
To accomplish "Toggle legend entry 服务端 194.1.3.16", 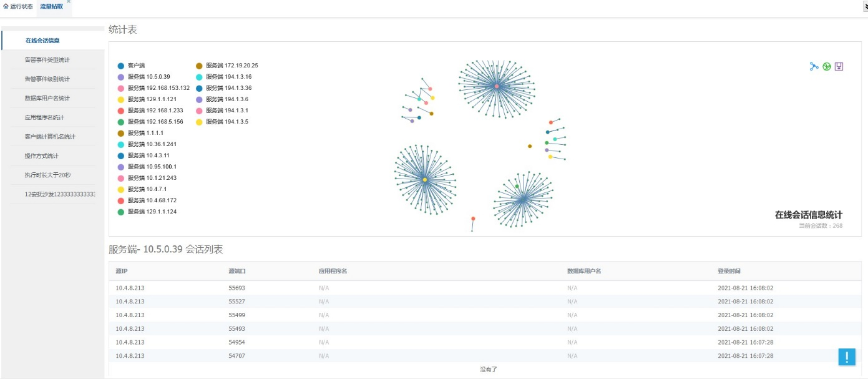I will click(x=223, y=77).
